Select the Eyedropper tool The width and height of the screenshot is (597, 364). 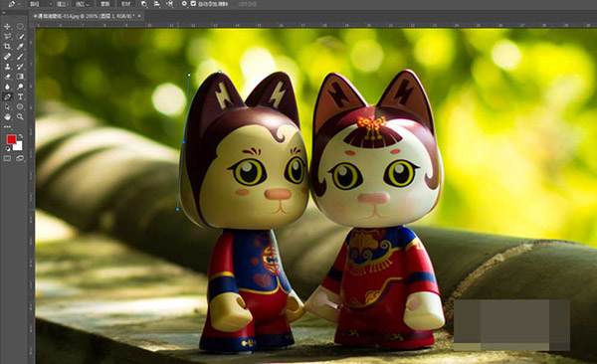point(20,47)
